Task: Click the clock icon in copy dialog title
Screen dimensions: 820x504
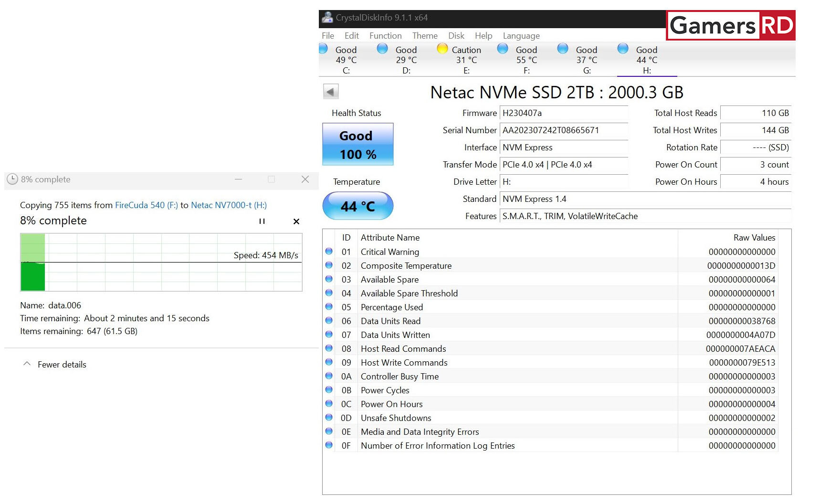Action: (x=12, y=179)
